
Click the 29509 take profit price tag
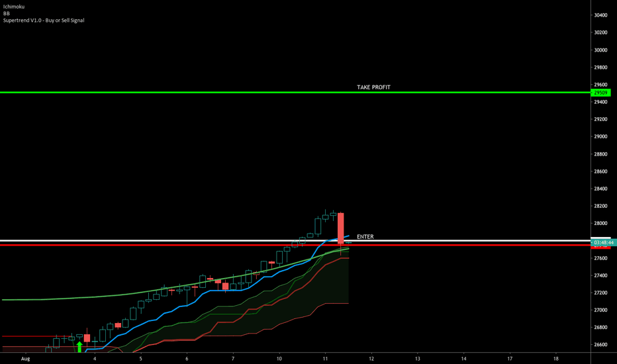pos(600,93)
